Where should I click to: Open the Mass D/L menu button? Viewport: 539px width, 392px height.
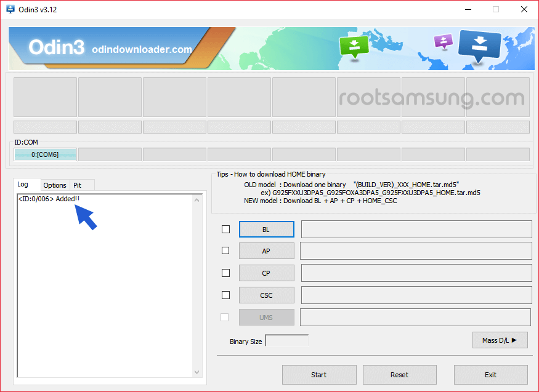coord(500,340)
